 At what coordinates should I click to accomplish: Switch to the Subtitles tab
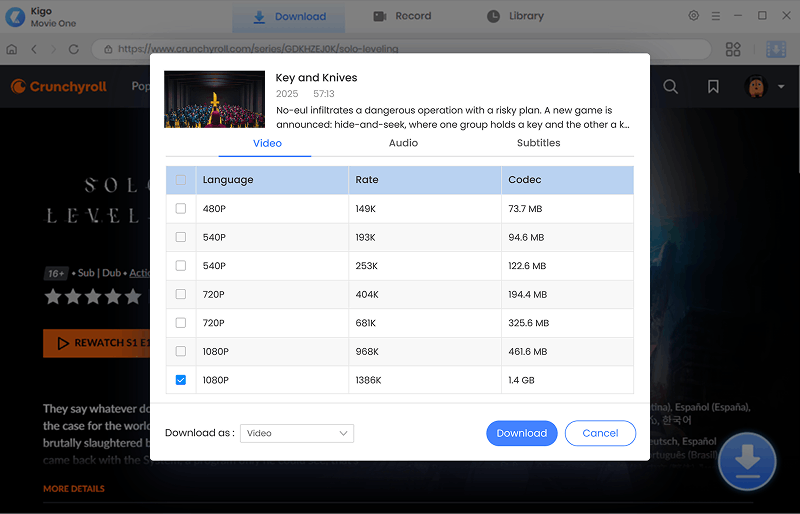click(538, 143)
